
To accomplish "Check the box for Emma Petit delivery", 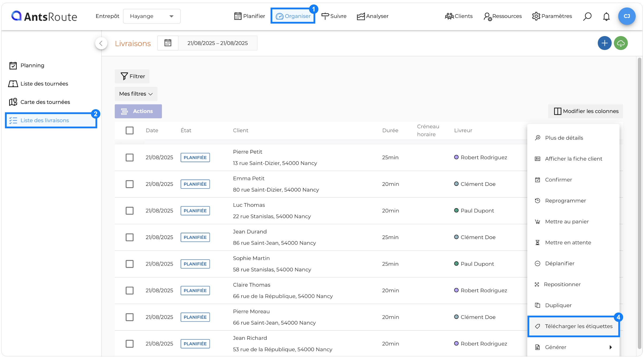I will tap(130, 184).
